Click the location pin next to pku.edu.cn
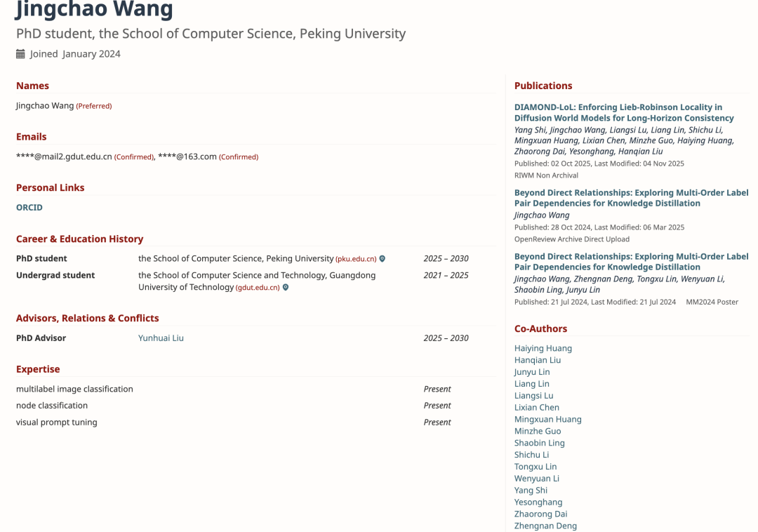 click(x=383, y=259)
